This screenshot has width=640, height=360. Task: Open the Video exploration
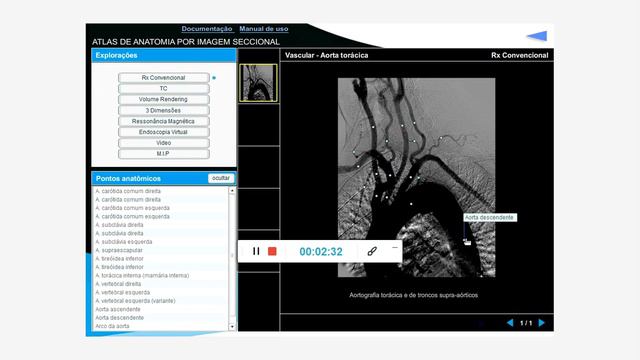pyautogui.click(x=164, y=143)
